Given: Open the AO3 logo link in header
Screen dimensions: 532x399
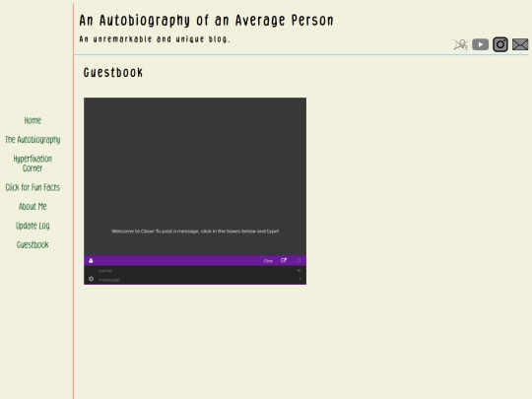Looking at the screenshot, I should pos(460,44).
